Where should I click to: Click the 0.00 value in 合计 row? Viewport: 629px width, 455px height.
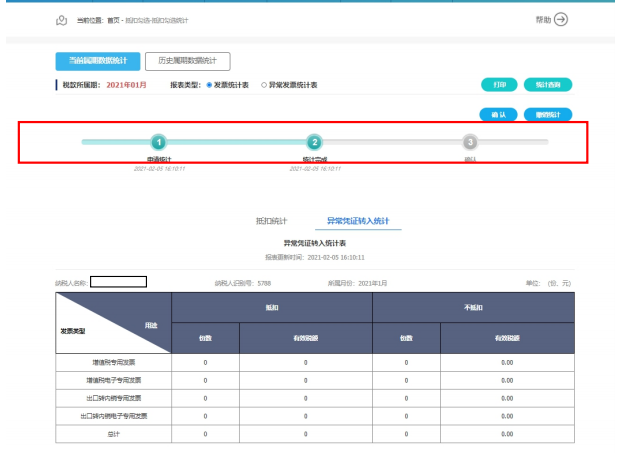click(x=507, y=434)
